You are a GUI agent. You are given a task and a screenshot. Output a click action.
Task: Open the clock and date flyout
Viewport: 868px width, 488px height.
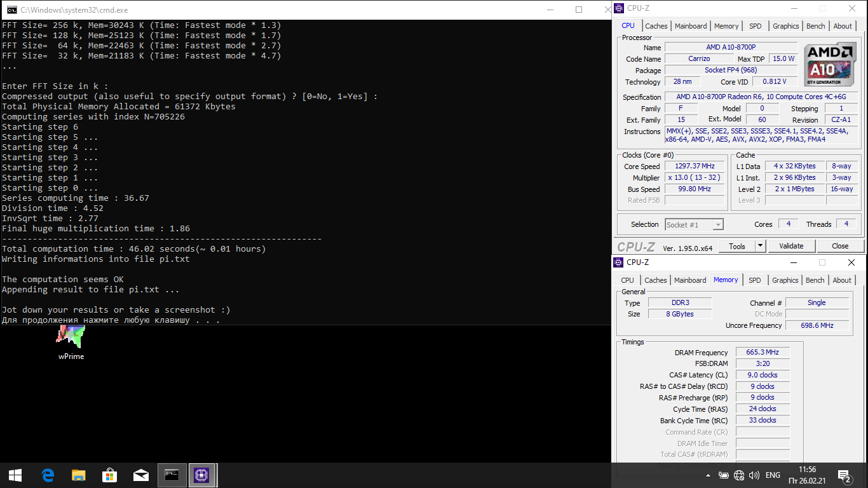pos(808,475)
